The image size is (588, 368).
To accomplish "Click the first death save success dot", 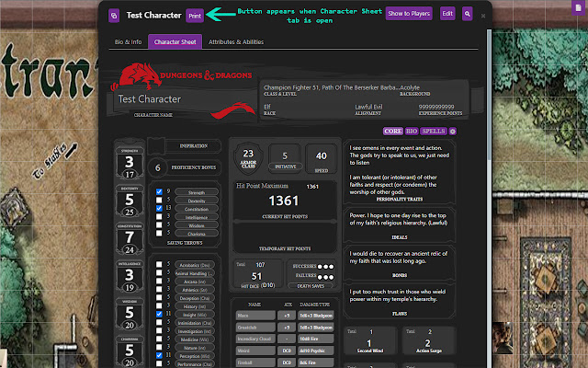I will [318, 265].
